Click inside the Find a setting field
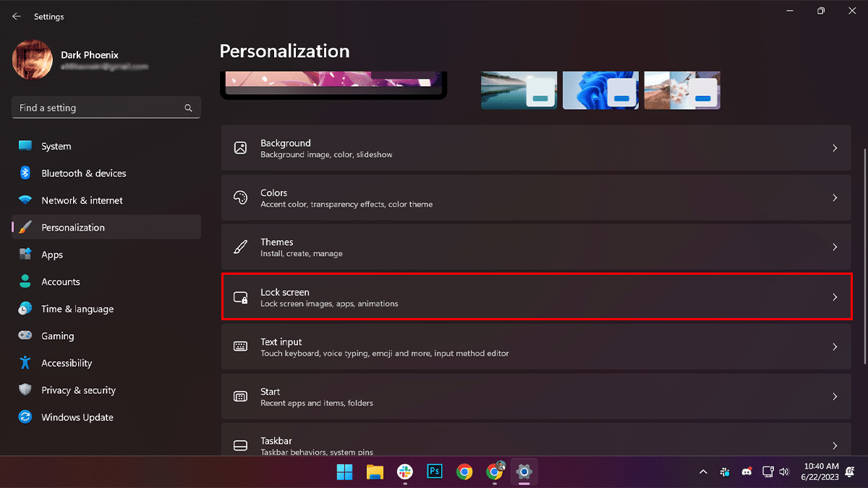The width and height of the screenshot is (868, 488). (98, 108)
